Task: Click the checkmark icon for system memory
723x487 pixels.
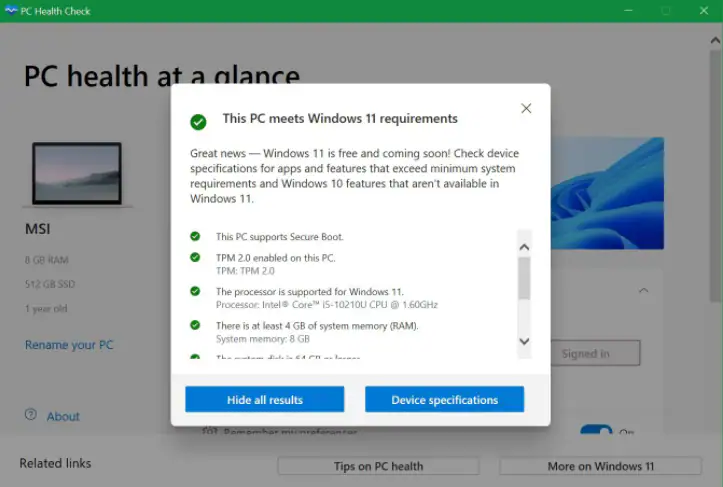Action: (195, 325)
